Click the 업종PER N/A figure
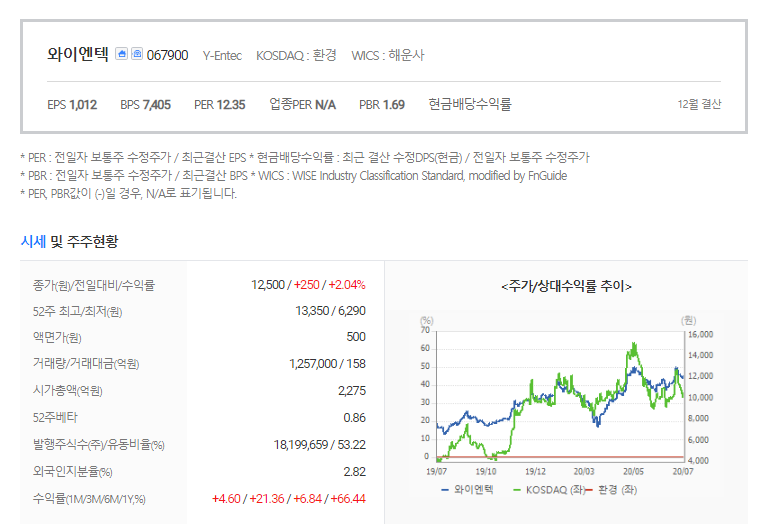The width and height of the screenshot is (768, 524). 303,104
